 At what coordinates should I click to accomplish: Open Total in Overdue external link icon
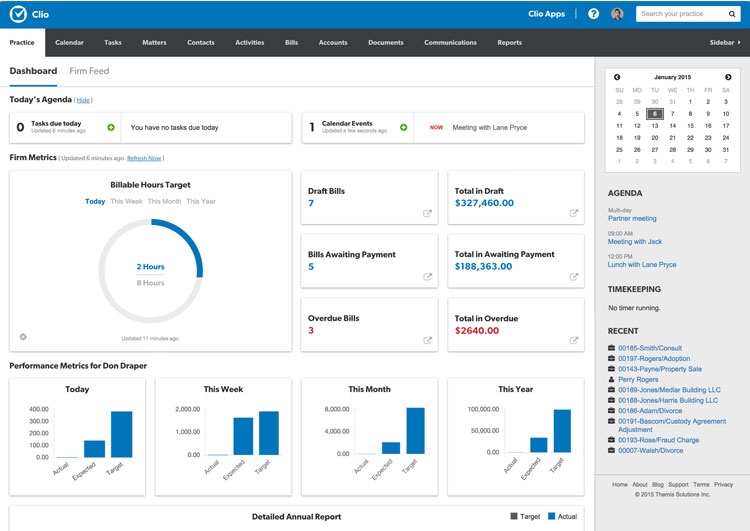pos(574,340)
